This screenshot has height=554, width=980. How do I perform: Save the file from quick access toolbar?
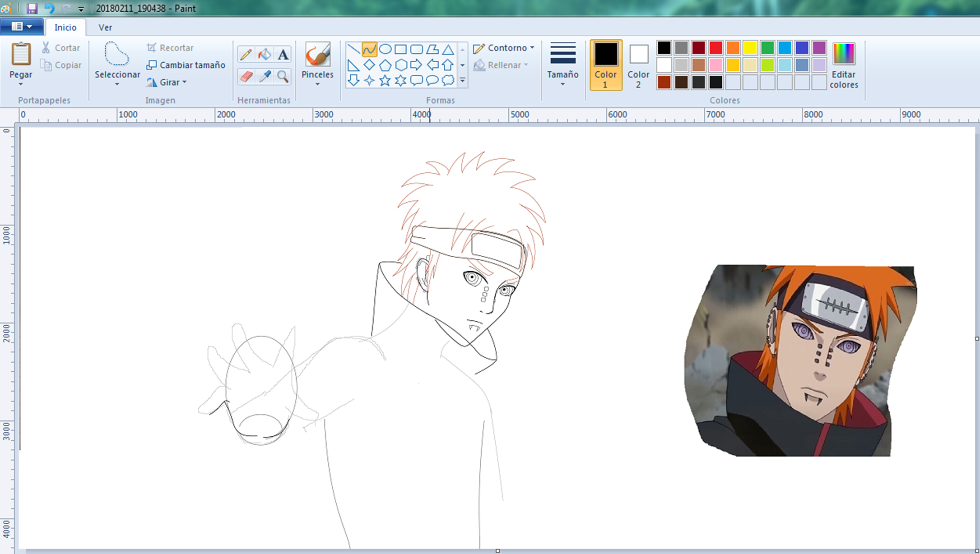[x=32, y=8]
